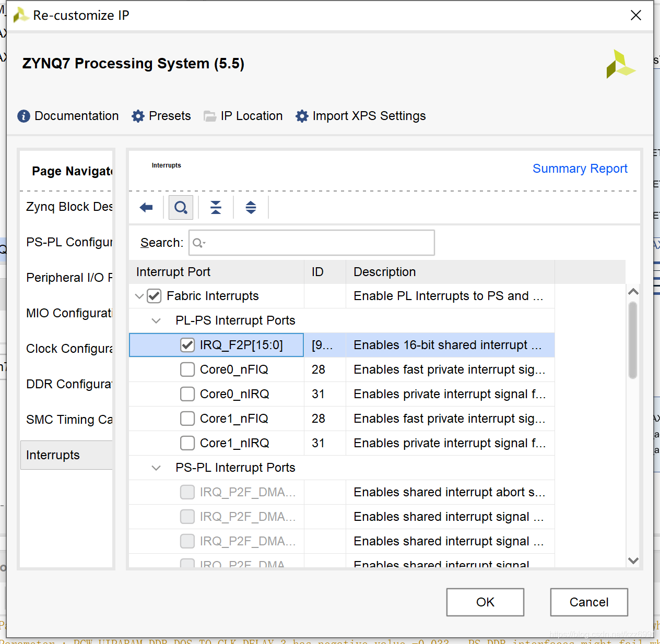Toggle the search magnifier toolbar button
Image resolution: width=660 pixels, height=644 pixels.
[x=181, y=208]
